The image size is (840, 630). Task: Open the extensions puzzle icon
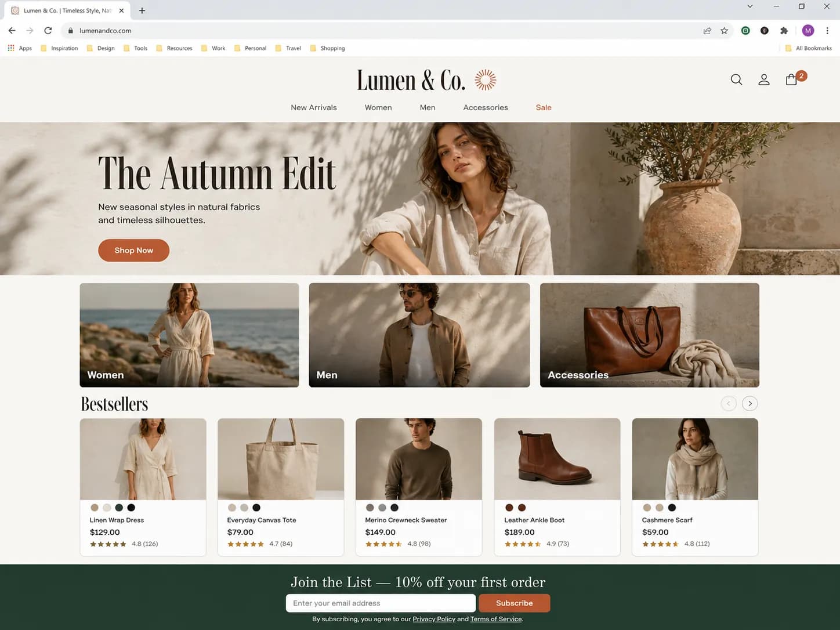pos(784,31)
